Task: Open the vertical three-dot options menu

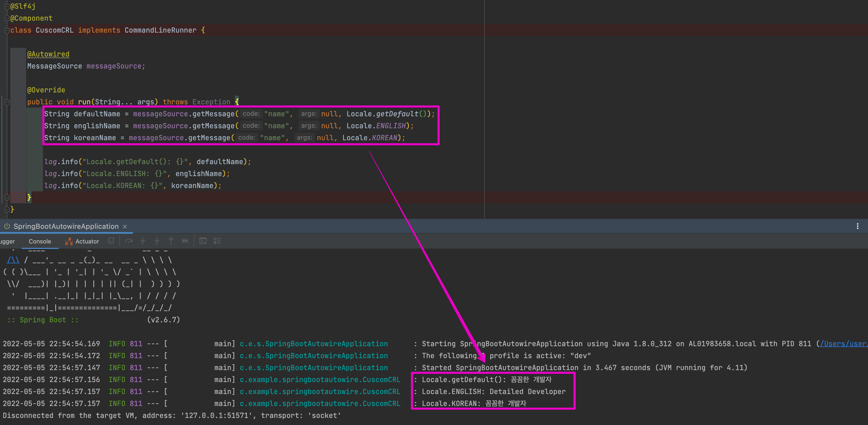Action: (x=858, y=226)
